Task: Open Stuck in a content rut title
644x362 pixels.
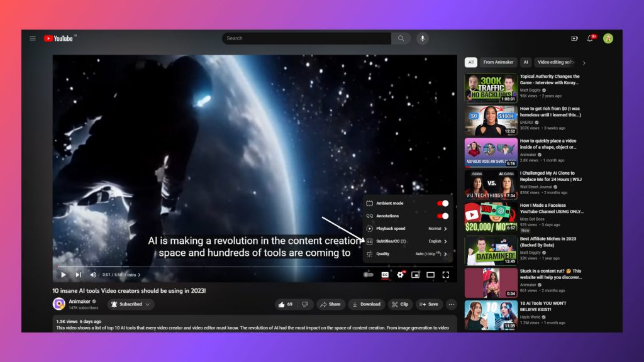Action: pyautogui.click(x=551, y=274)
